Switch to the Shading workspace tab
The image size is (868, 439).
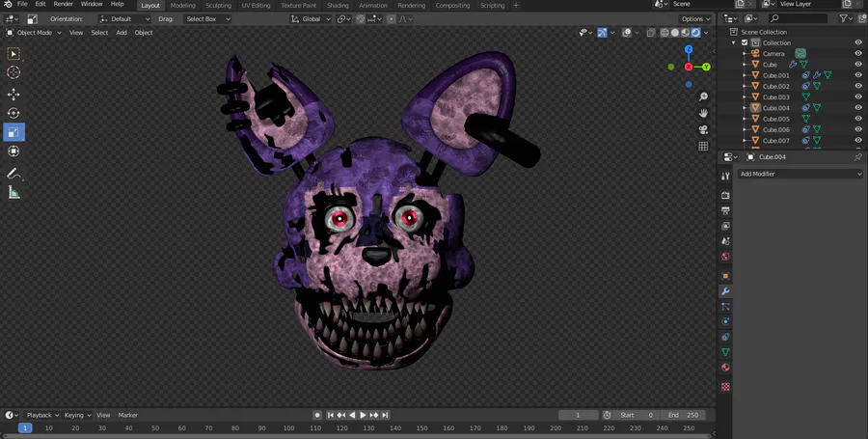[x=338, y=5]
